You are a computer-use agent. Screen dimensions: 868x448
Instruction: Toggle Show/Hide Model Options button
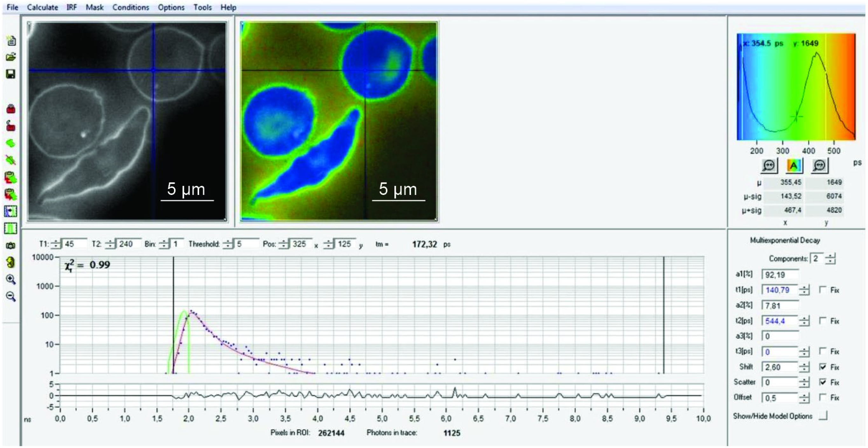click(823, 416)
